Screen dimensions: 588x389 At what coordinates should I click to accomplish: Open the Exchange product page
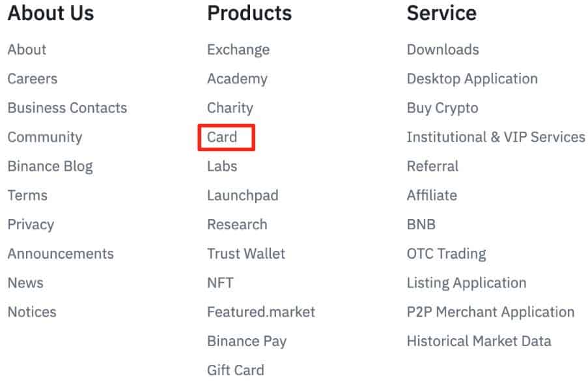coord(238,50)
